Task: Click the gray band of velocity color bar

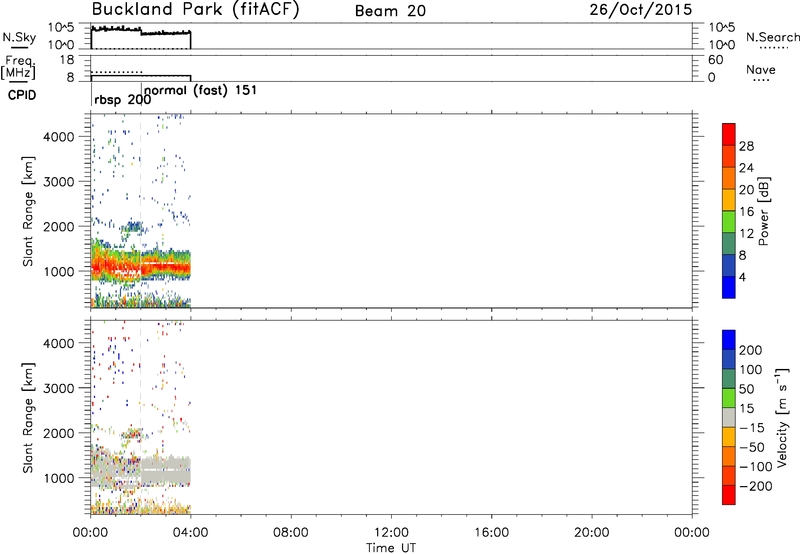Action: click(729, 417)
